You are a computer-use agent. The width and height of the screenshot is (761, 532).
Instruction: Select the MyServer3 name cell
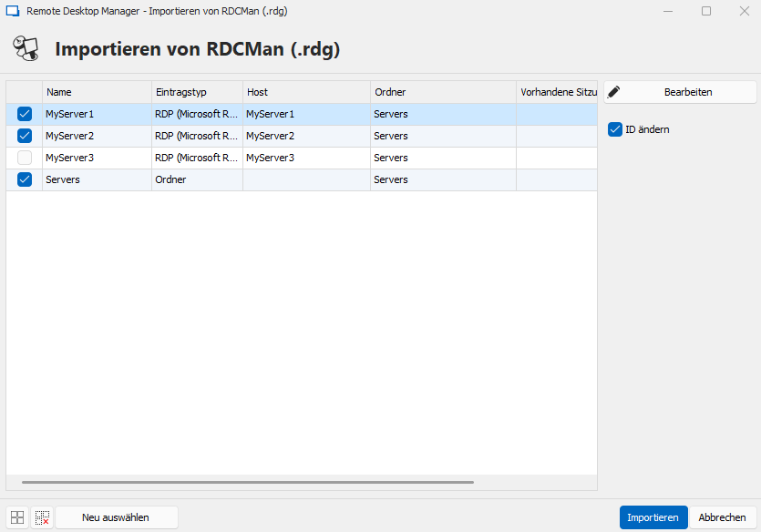point(98,158)
